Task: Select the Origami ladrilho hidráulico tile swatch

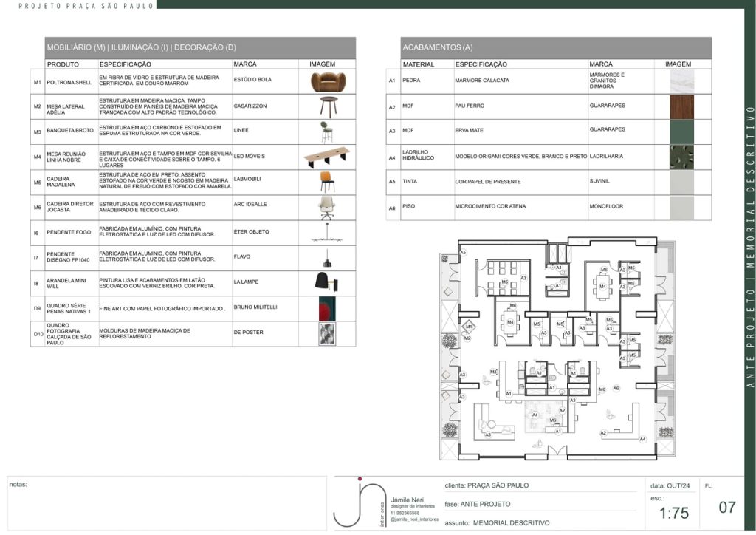Action: coord(681,157)
